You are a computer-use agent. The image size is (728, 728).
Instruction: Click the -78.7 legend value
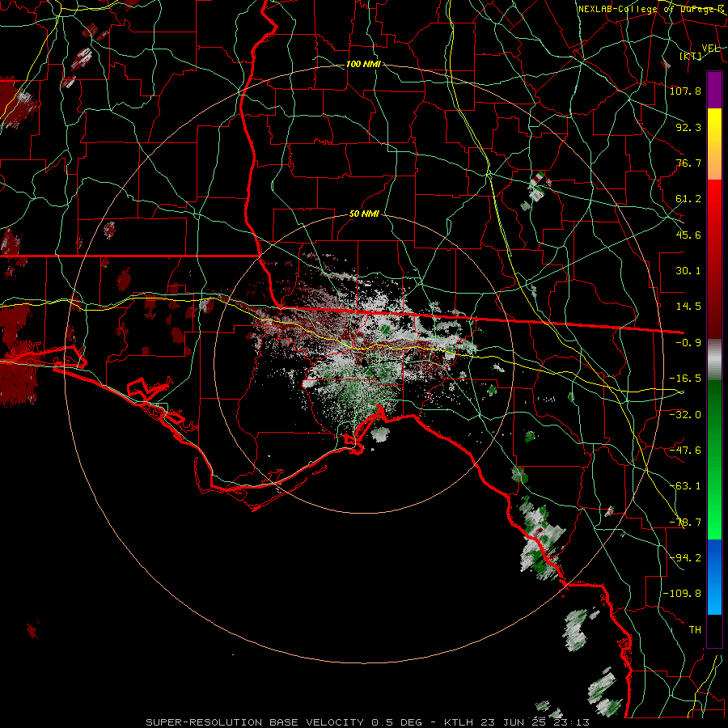(x=685, y=523)
